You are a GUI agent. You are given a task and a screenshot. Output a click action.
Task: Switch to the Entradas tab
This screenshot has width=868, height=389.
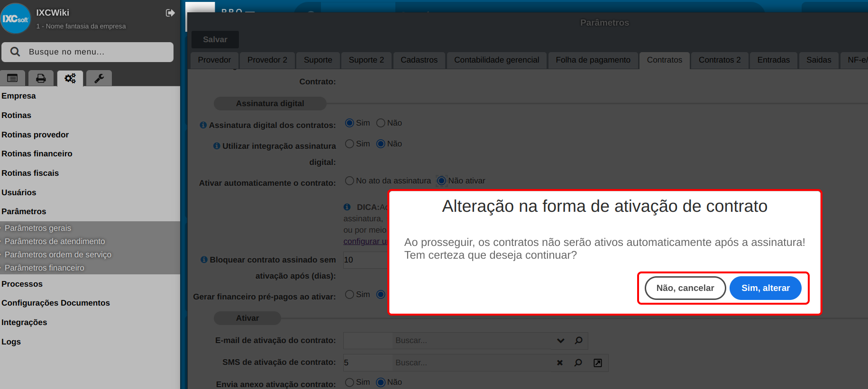pos(774,60)
